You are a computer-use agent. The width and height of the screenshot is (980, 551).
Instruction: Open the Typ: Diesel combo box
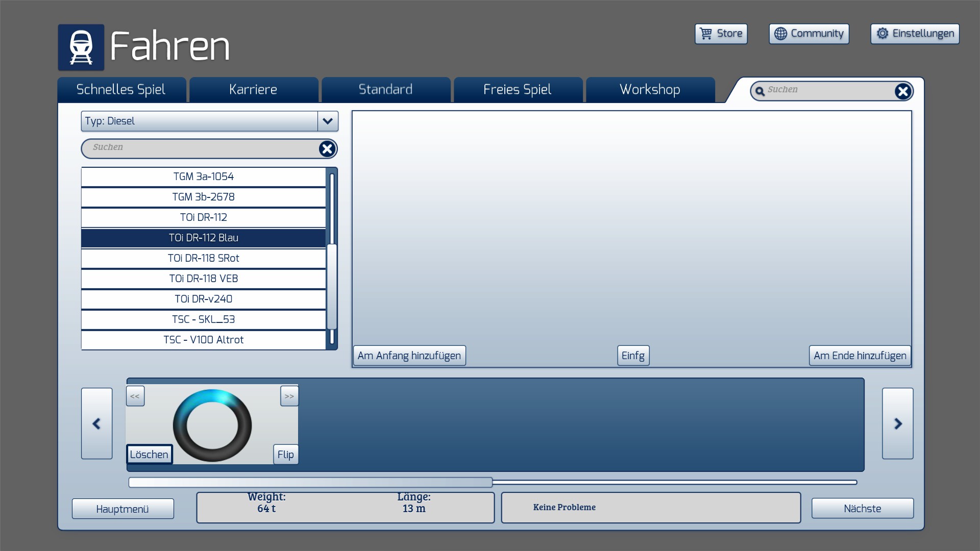click(199, 121)
